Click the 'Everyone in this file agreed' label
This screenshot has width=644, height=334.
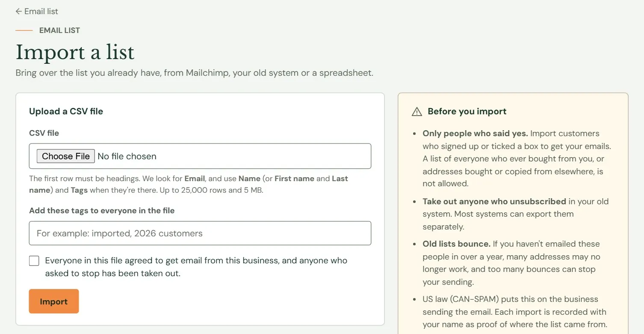196,267
